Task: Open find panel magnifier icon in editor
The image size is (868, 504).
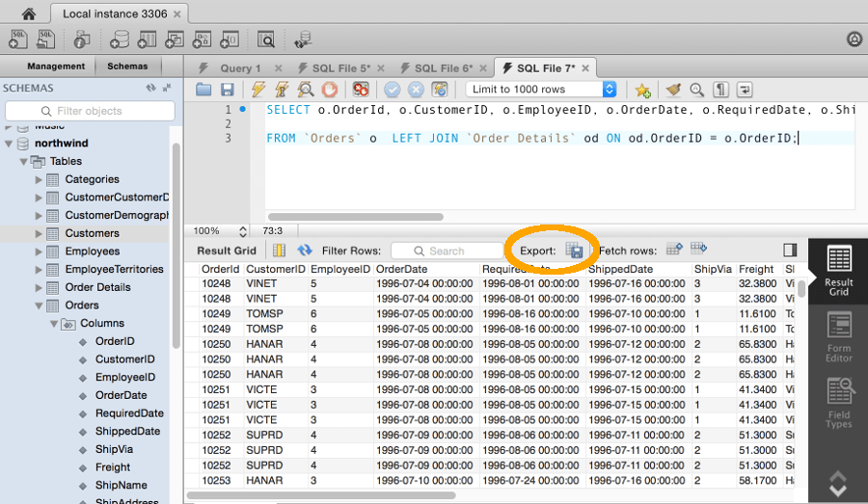Action: [x=696, y=89]
